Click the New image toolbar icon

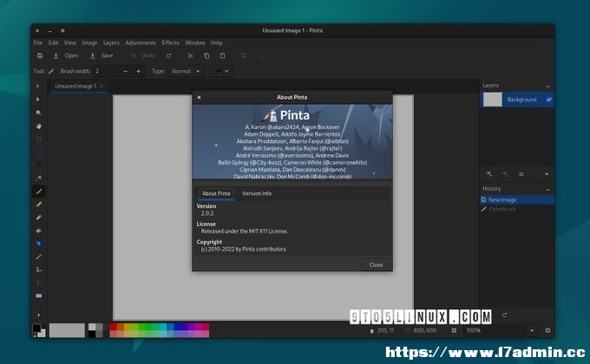coord(40,55)
